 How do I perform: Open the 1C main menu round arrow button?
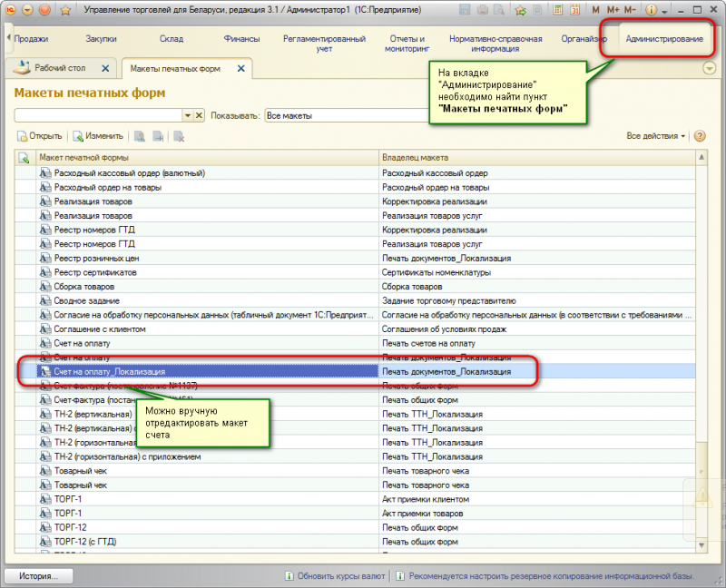[x=27, y=9]
